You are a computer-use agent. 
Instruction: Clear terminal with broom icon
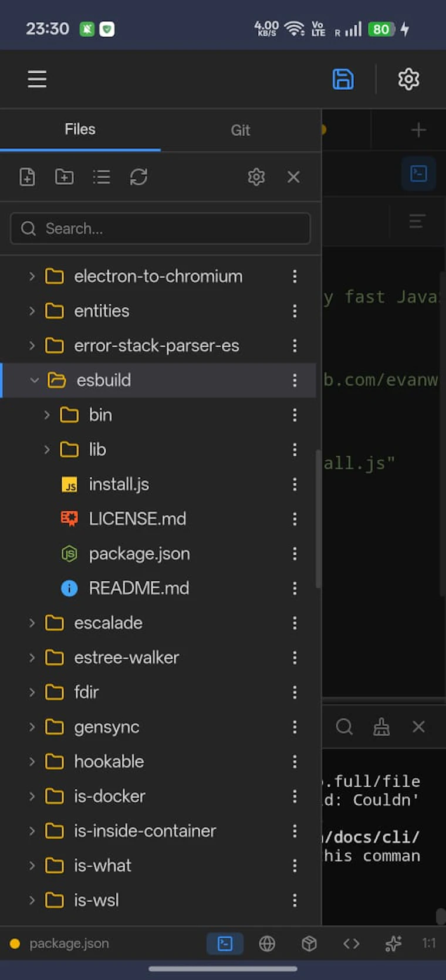click(381, 727)
